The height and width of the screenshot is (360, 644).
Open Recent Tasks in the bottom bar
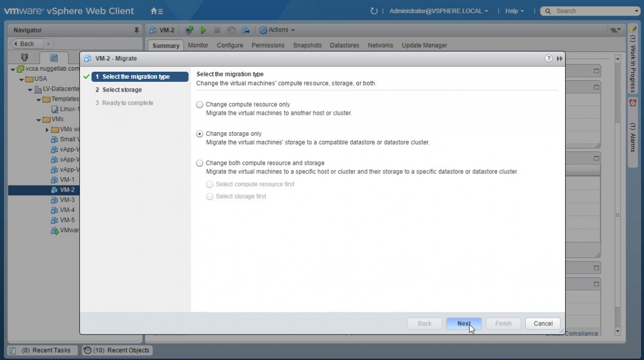[42, 350]
